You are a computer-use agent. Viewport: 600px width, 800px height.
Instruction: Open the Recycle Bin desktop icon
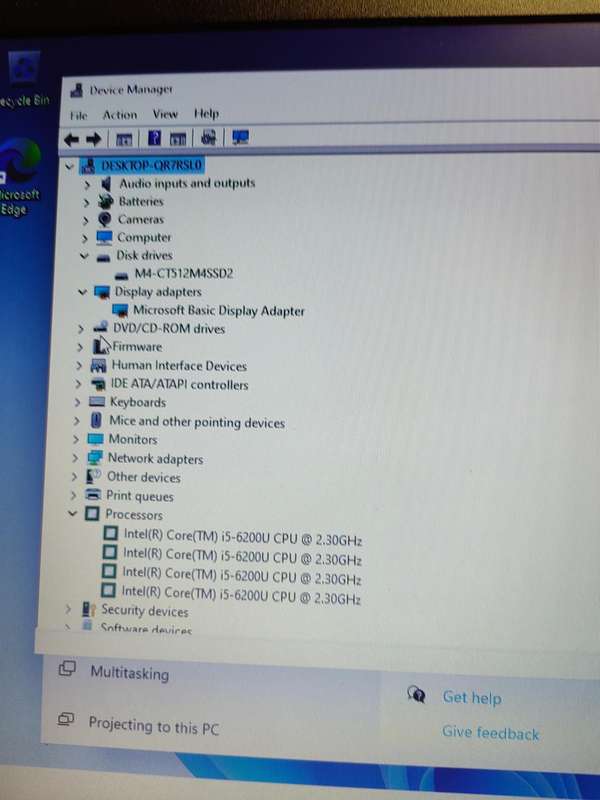click(24, 78)
